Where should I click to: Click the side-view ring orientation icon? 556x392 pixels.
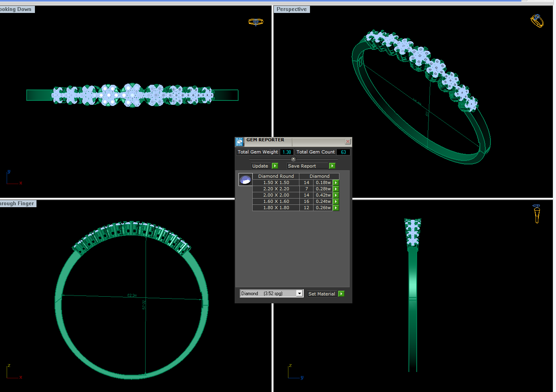(536, 214)
